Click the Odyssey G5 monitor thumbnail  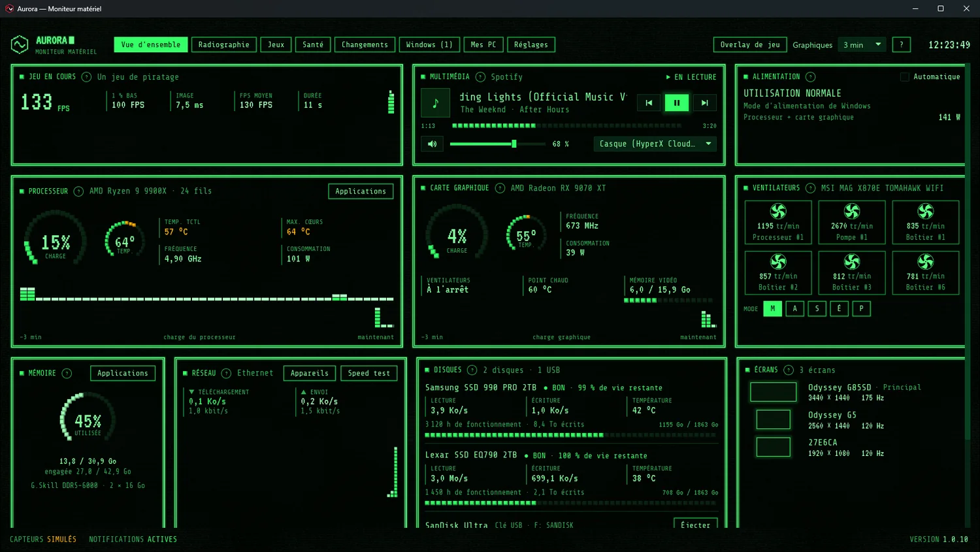coord(774,419)
